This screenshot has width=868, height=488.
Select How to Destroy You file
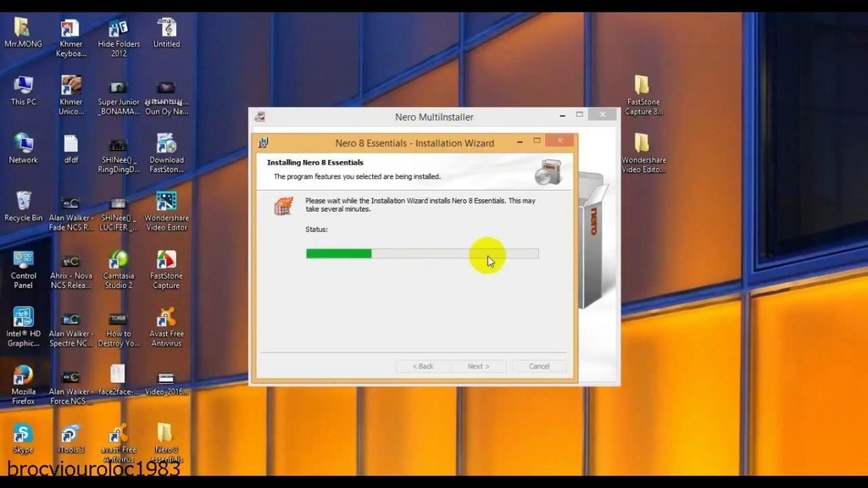(119, 329)
